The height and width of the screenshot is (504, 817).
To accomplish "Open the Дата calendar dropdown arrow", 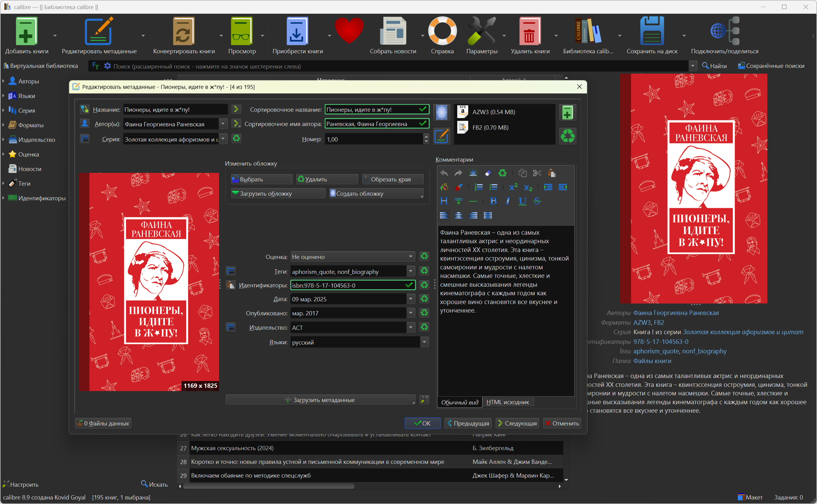I will pyautogui.click(x=411, y=299).
